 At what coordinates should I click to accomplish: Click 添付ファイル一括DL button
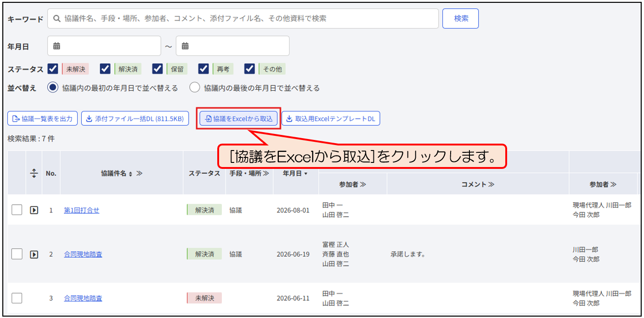point(135,119)
